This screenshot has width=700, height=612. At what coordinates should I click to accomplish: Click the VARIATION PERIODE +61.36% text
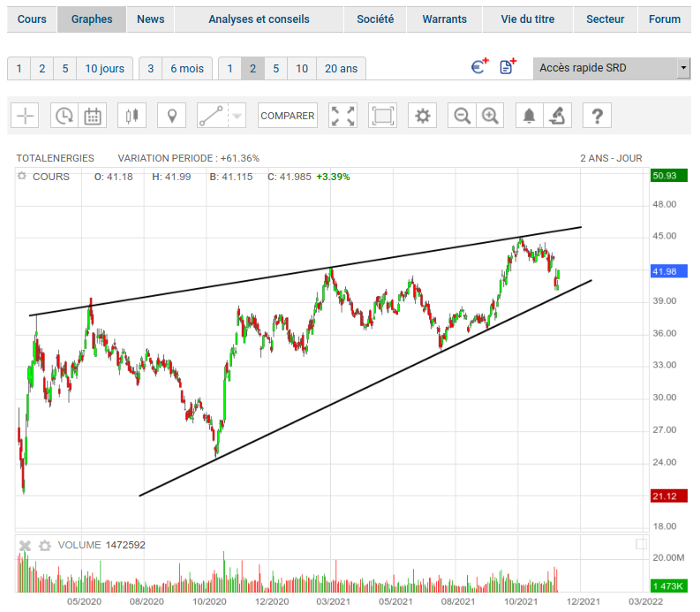click(x=188, y=158)
